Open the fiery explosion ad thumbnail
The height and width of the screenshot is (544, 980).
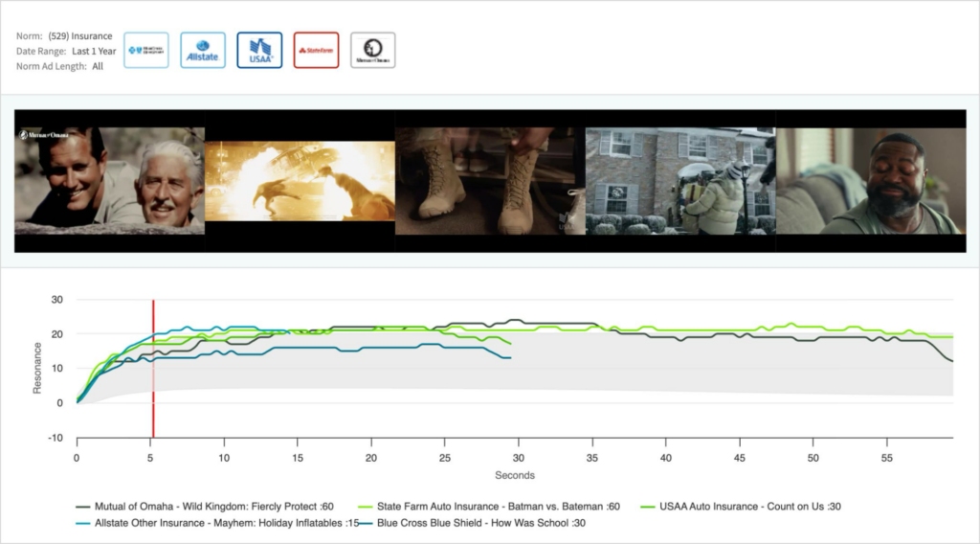tap(300, 181)
